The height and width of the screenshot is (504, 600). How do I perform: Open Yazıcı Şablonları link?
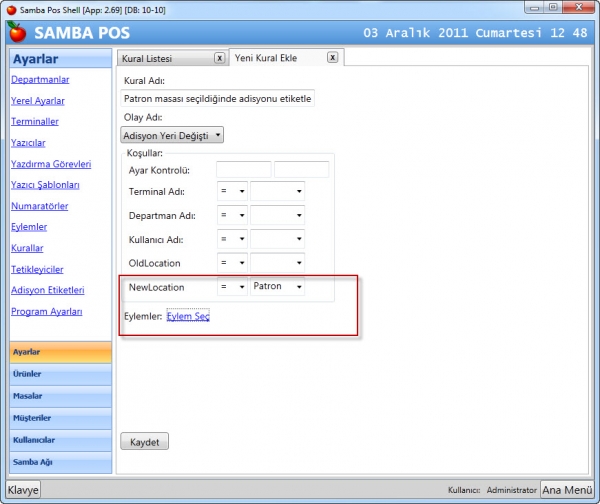pyautogui.click(x=45, y=185)
